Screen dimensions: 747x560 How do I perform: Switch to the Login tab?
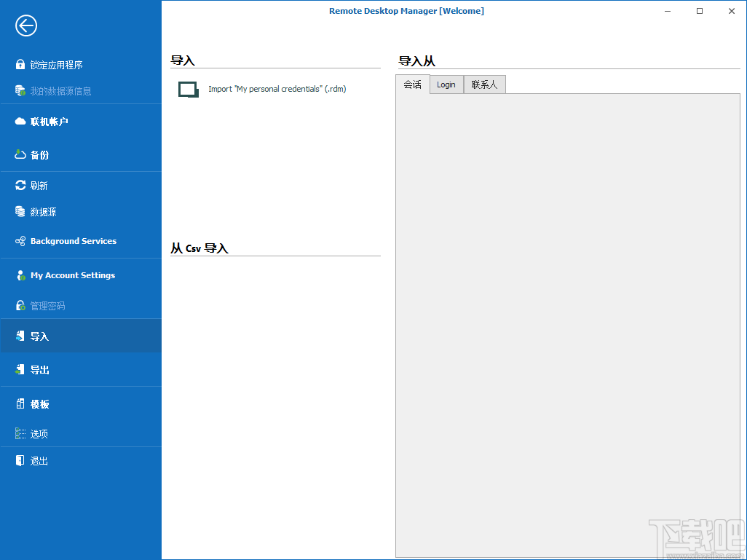tap(446, 84)
